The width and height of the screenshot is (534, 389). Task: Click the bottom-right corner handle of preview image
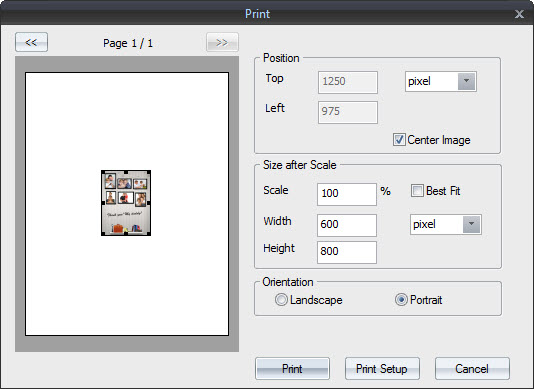[149, 234]
